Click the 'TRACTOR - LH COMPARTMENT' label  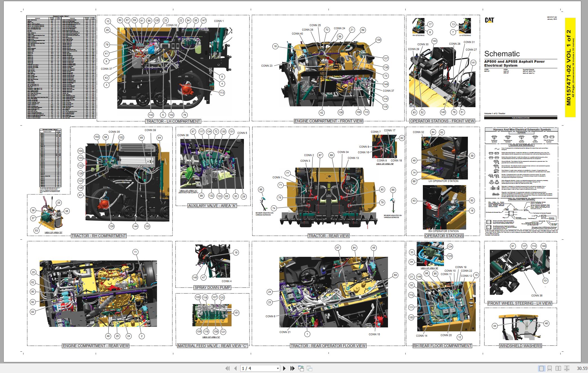[x=173, y=121]
